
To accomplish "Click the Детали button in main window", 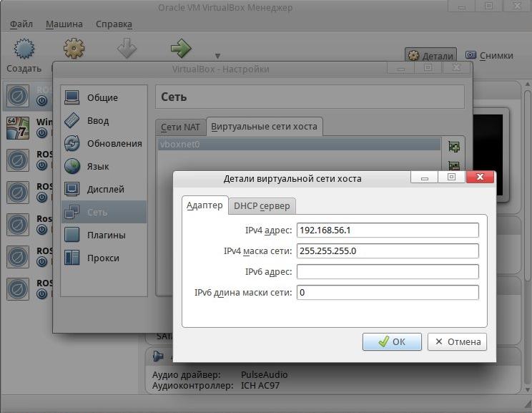I will click(x=430, y=56).
